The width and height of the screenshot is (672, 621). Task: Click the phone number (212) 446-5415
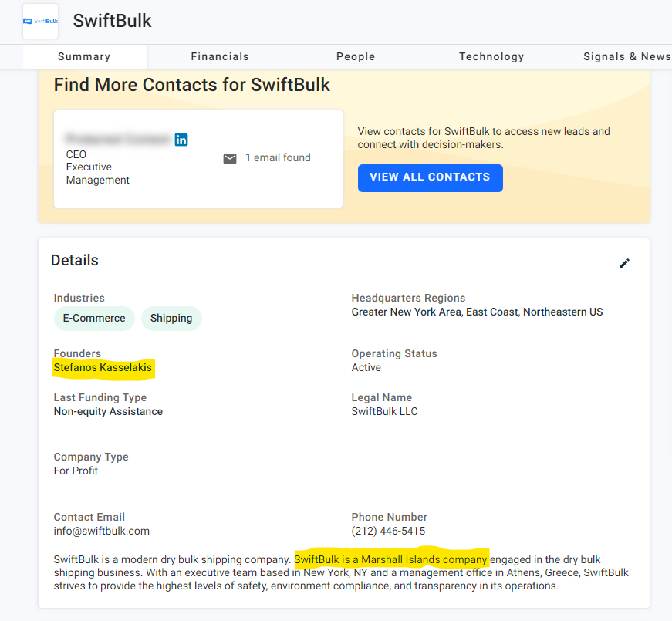click(x=388, y=531)
